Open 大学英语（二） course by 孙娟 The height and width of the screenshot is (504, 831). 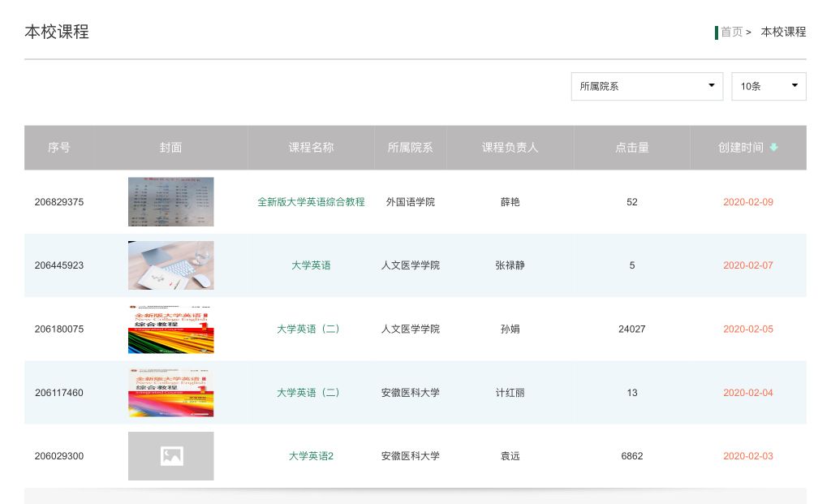point(311,330)
